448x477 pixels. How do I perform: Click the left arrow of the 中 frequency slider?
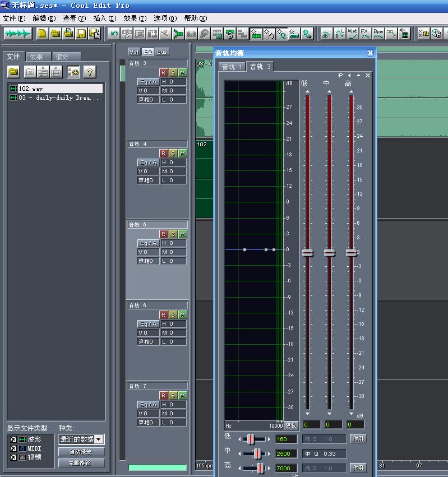pos(239,453)
